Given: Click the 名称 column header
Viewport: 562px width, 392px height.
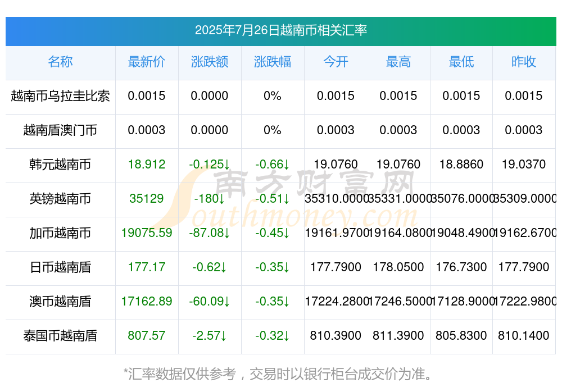Looking at the screenshot, I should [60, 62].
